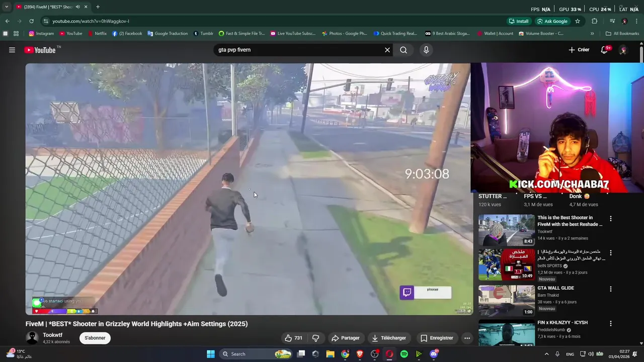Play the beIN SPORTS match thumbnail (10:49)

(x=506, y=264)
